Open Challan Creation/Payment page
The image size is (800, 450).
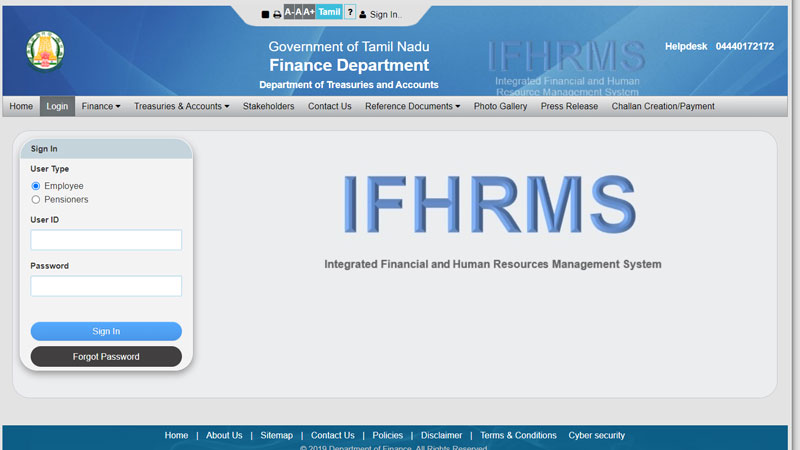click(x=663, y=106)
